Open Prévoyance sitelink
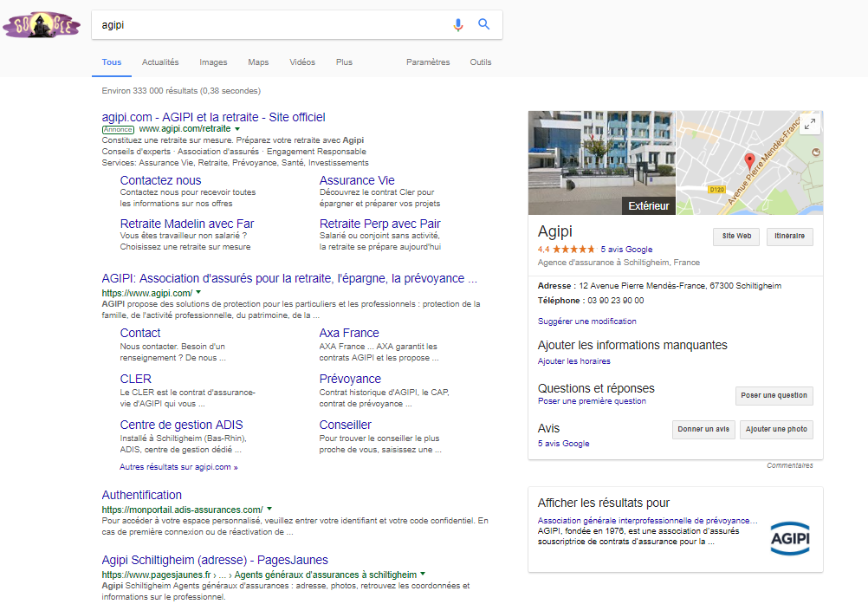This screenshot has height=604, width=868. point(350,380)
